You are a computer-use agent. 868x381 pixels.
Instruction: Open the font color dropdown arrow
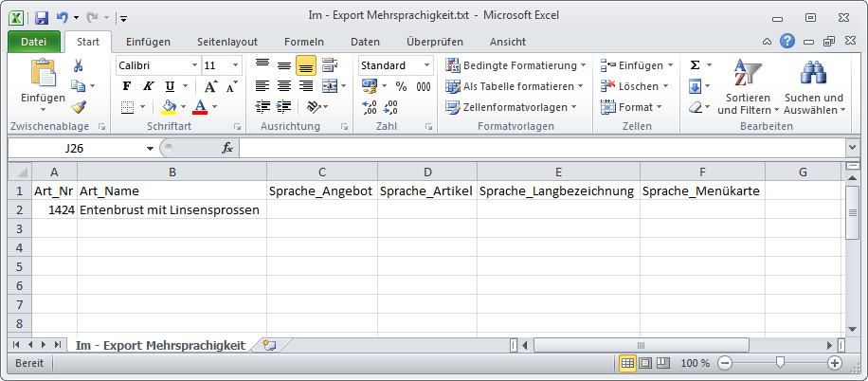215,107
